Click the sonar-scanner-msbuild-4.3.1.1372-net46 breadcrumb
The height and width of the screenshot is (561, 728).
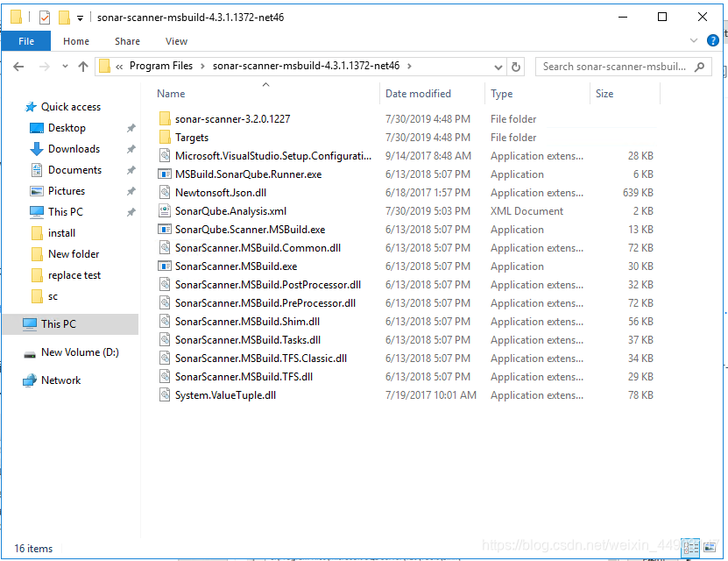point(306,66)
